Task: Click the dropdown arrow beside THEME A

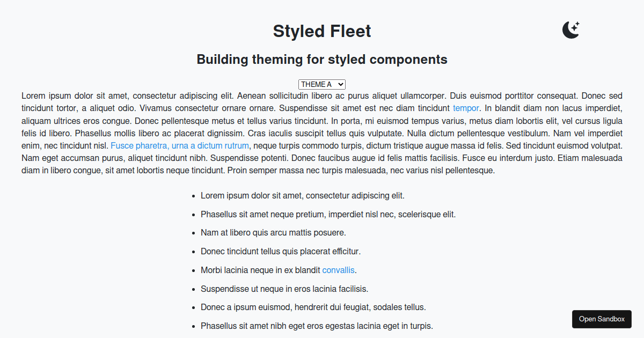Action: click(341, 84)
